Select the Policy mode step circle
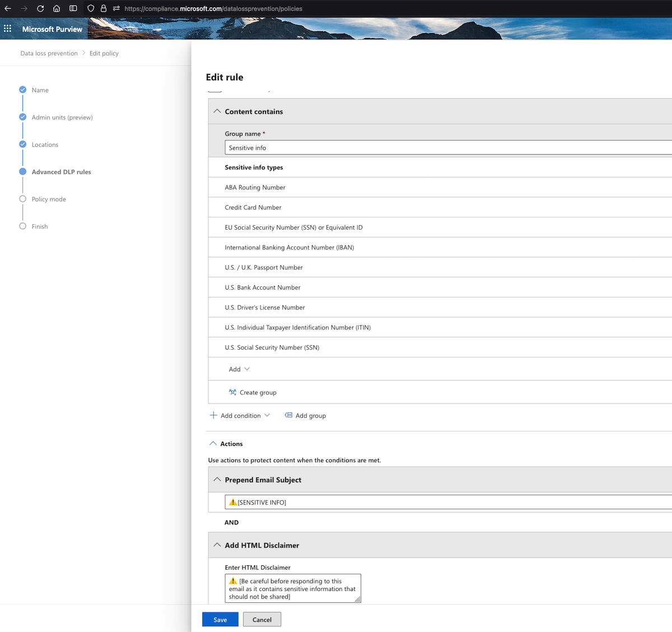Screen dimensions: 672x632 pyautogui.click(x=22, y=199)
